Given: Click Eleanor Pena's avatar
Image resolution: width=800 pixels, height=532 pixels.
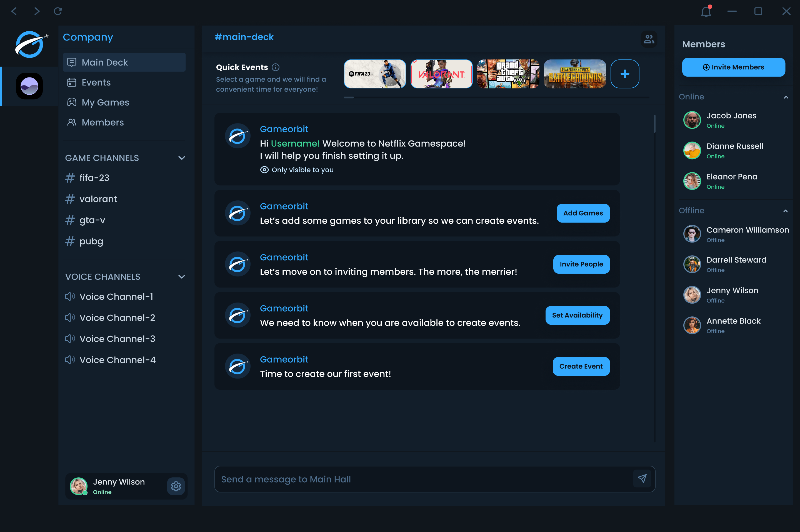Looking at the screenshot, I should [x=692, y=181].
